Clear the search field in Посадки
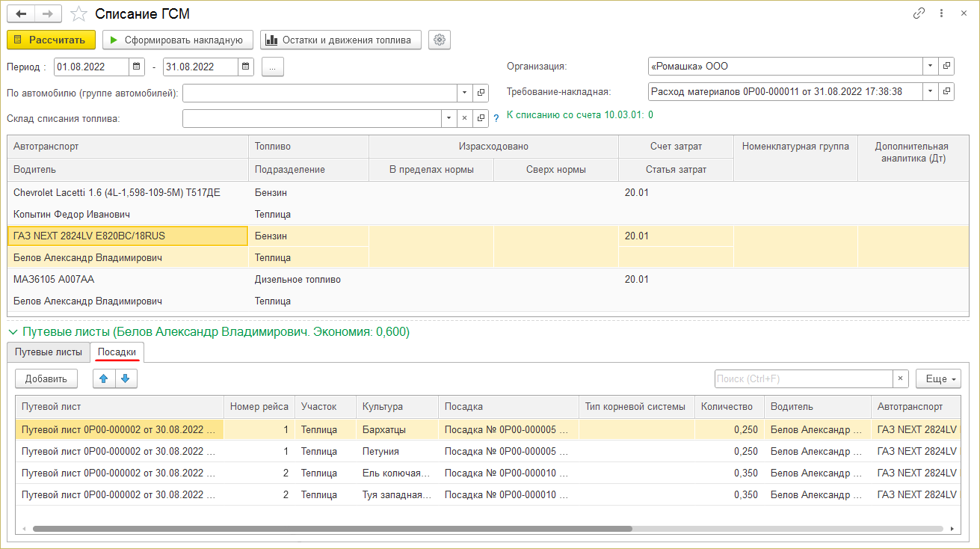The image size is (980, 549). 902,378
